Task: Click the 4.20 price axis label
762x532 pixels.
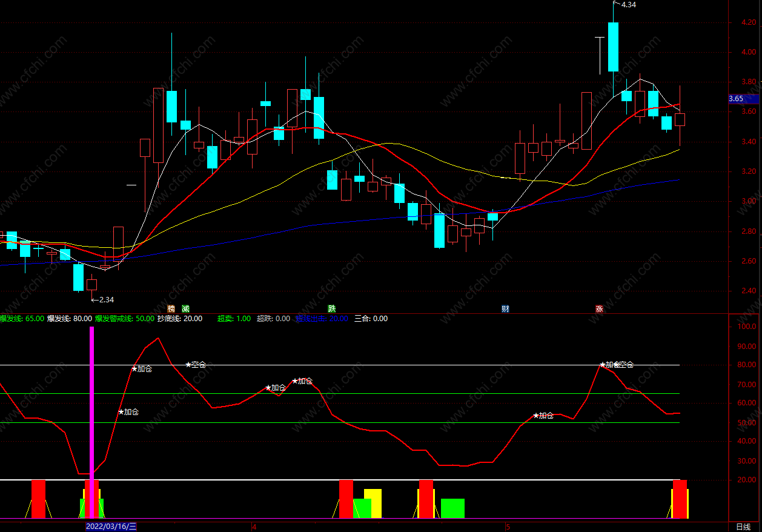Action: [748, 23]
